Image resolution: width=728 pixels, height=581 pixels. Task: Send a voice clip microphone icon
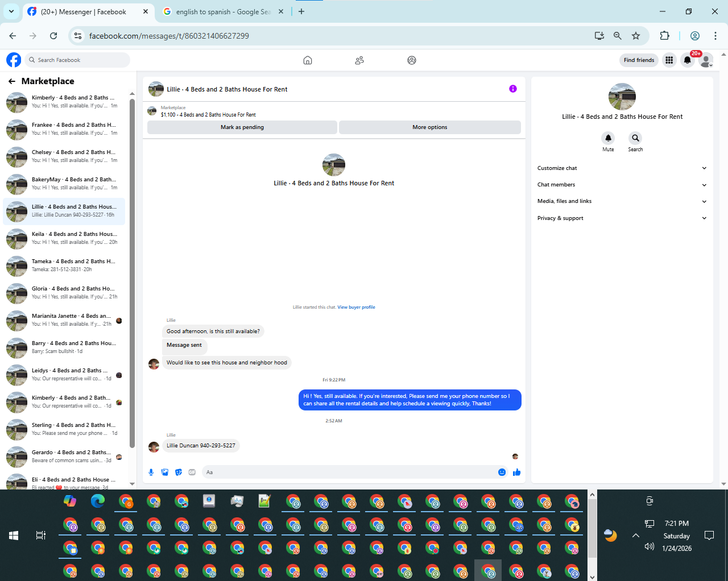point(151,472)
